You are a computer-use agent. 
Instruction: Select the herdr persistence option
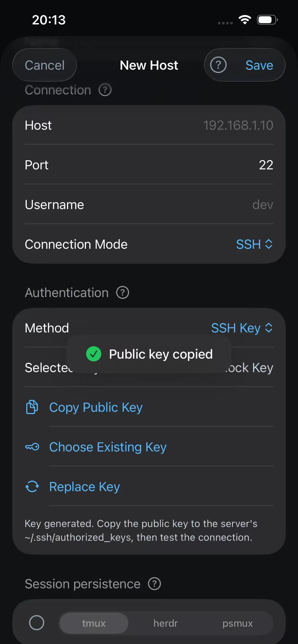point(166,623)
